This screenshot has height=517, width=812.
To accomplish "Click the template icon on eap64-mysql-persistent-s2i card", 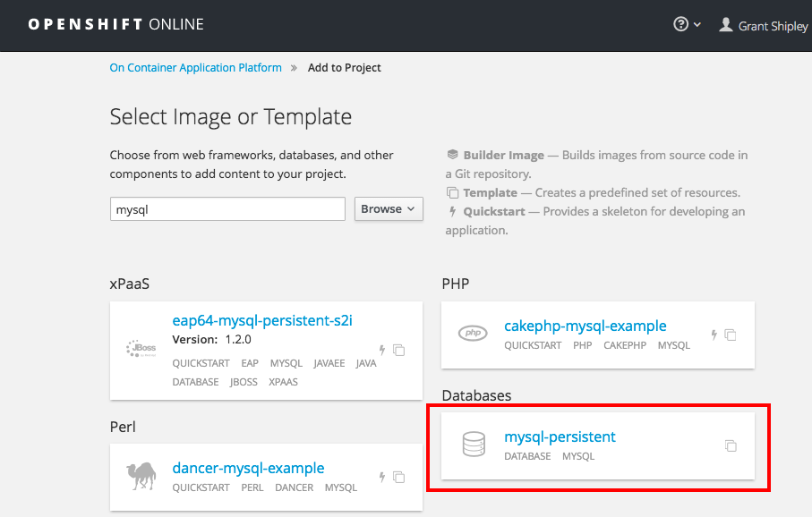I will pos(399,350).
